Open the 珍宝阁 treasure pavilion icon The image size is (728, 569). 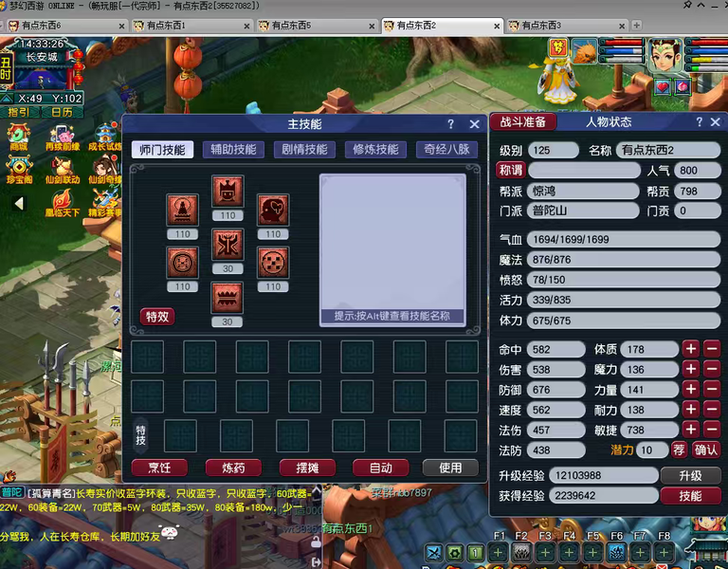coord(19,171)
